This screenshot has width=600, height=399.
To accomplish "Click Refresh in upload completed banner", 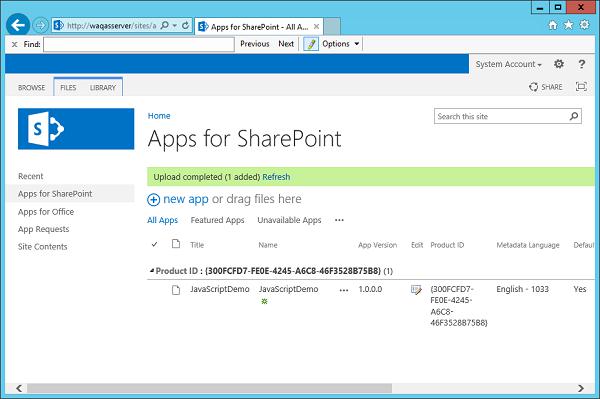I will pyautogui.click(x=276, y=177).
